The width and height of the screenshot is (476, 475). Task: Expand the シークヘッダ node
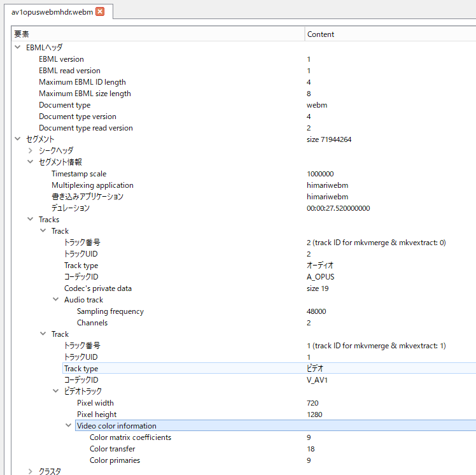pos(31,151)
